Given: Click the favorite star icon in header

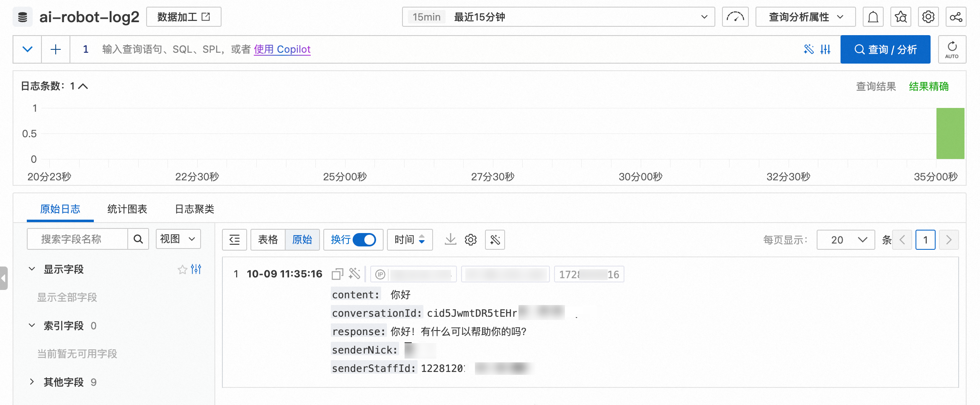Looking at the screenshot, I should click(901, 17).
